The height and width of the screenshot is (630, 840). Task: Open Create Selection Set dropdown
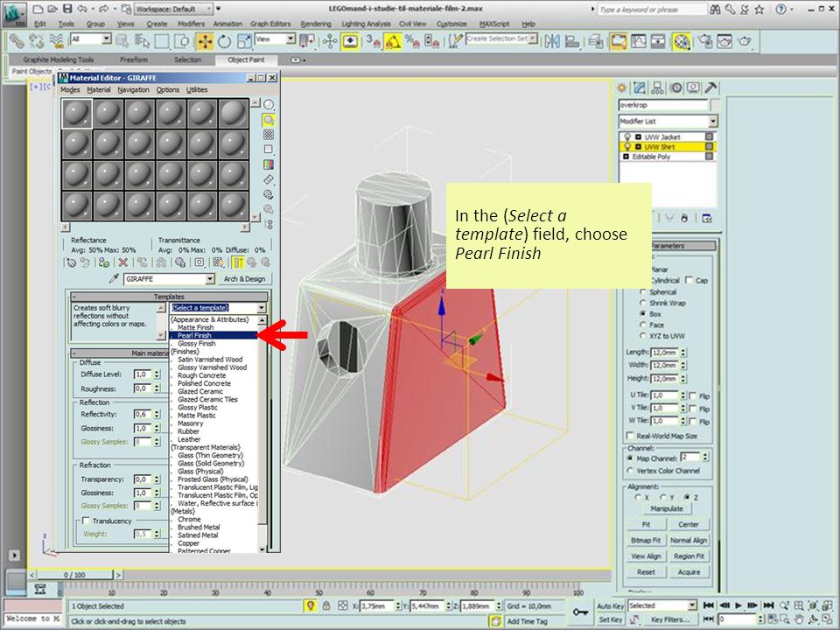[x=533, y=38]
